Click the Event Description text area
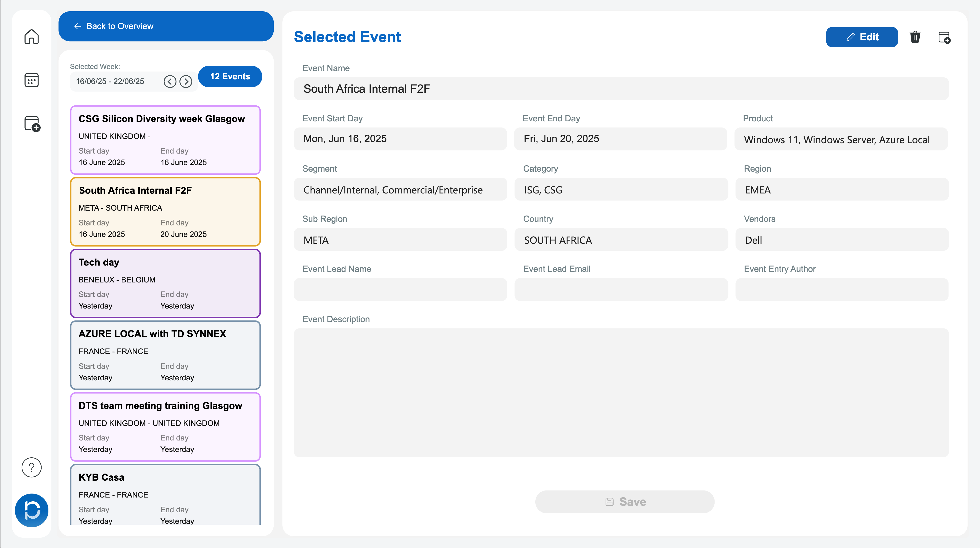This screenshot has height=548, width=980. pyautogui.click(x=621, y=393)
